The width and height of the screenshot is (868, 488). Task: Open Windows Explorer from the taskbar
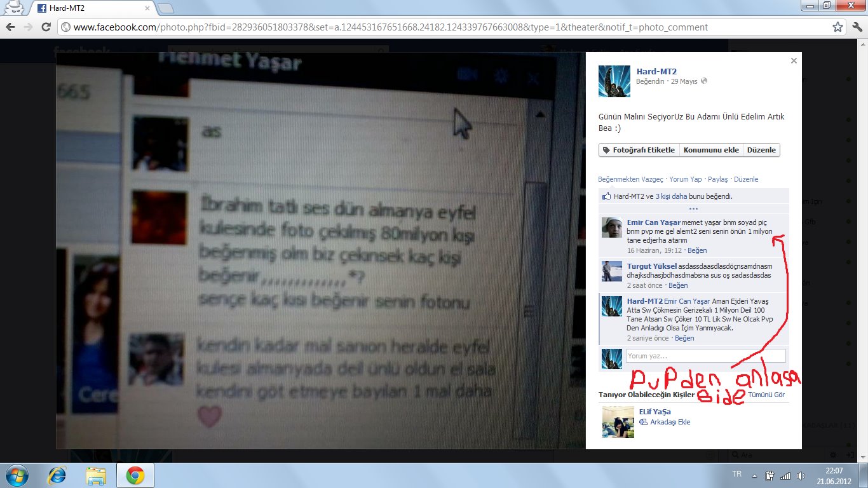pyautogui.click(x=97, y=475)
